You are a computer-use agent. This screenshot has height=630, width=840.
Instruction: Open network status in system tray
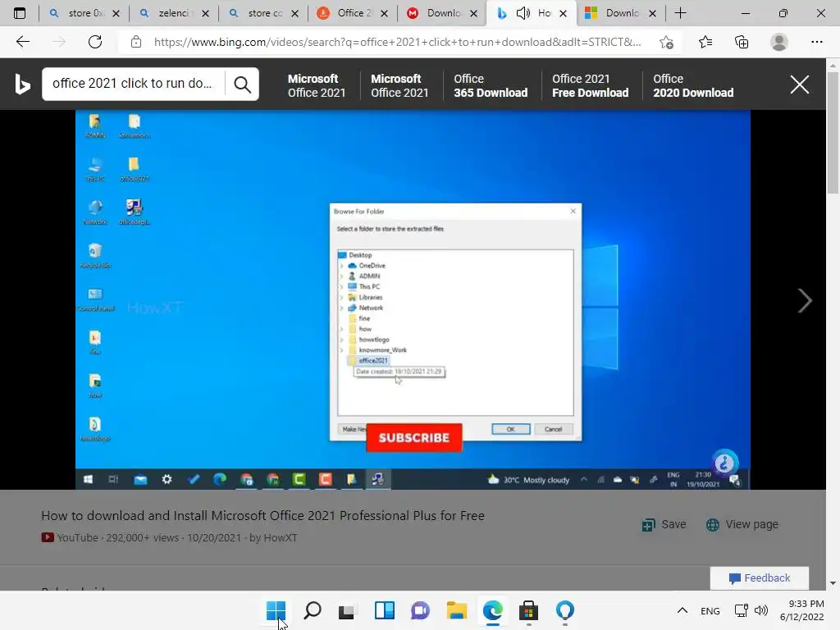[742, 610]
